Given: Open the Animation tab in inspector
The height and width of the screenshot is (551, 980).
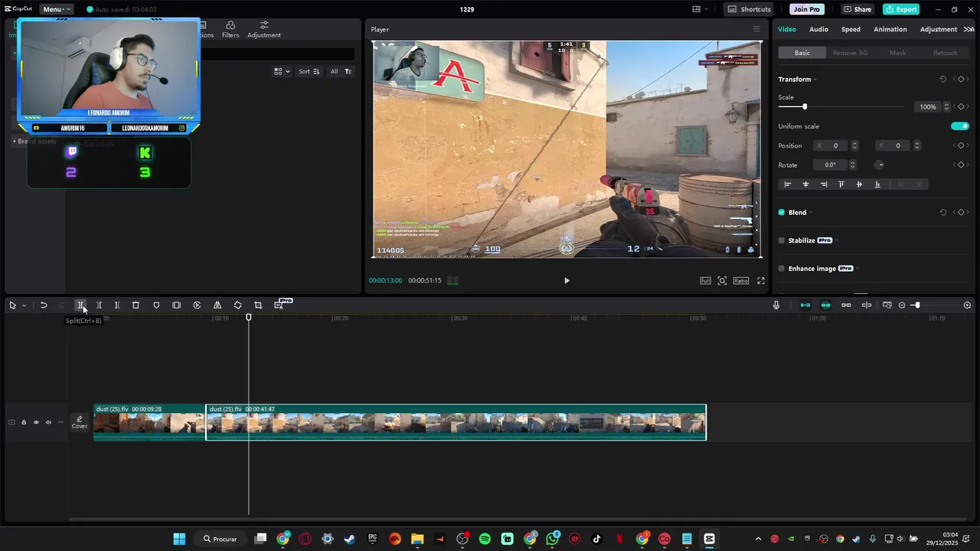Looking at the screenshot, I should tap(890, 29).
